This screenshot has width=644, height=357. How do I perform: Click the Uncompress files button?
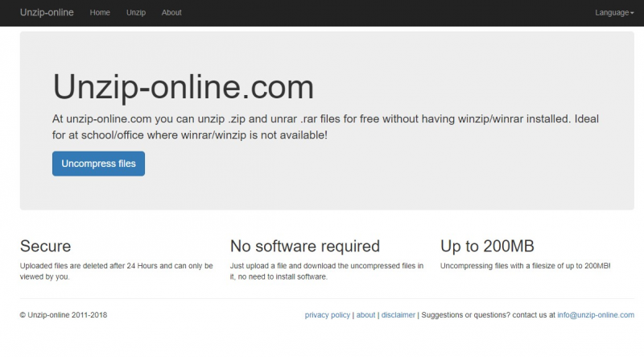(x=98, y=164)
